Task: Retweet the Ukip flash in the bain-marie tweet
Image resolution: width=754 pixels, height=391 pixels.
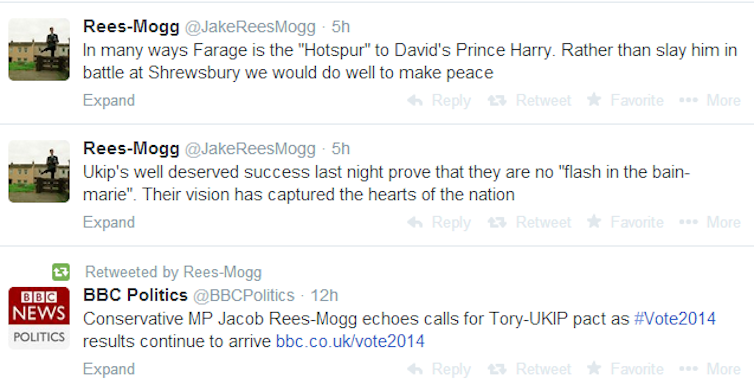Action: pyautogui.click(x=529, y=222)
